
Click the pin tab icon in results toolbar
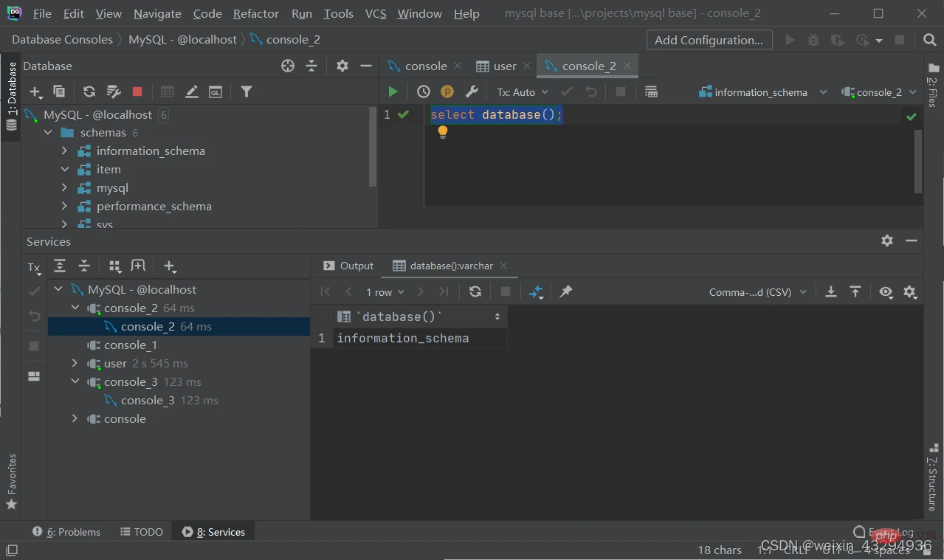coord(566,291)
